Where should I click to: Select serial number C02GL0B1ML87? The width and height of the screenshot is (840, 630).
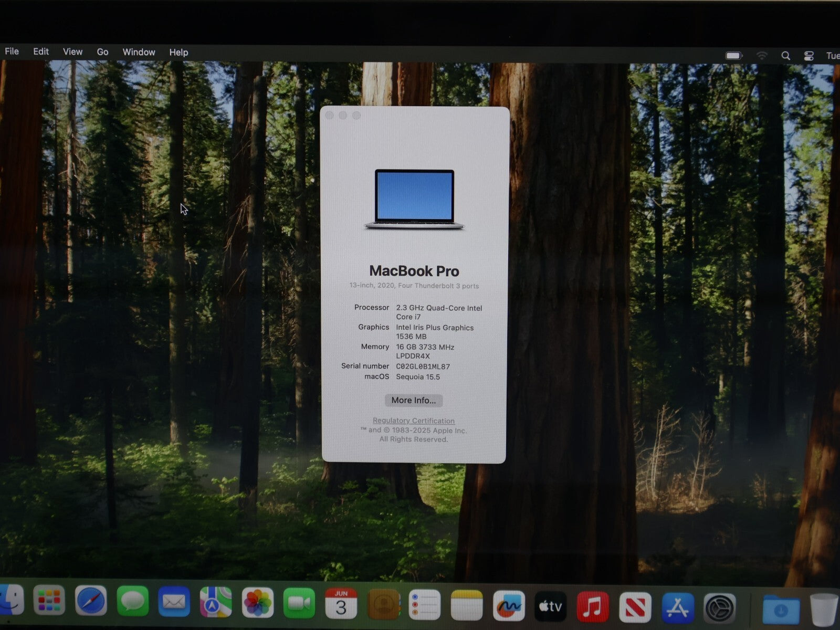[x=423, y=366]
